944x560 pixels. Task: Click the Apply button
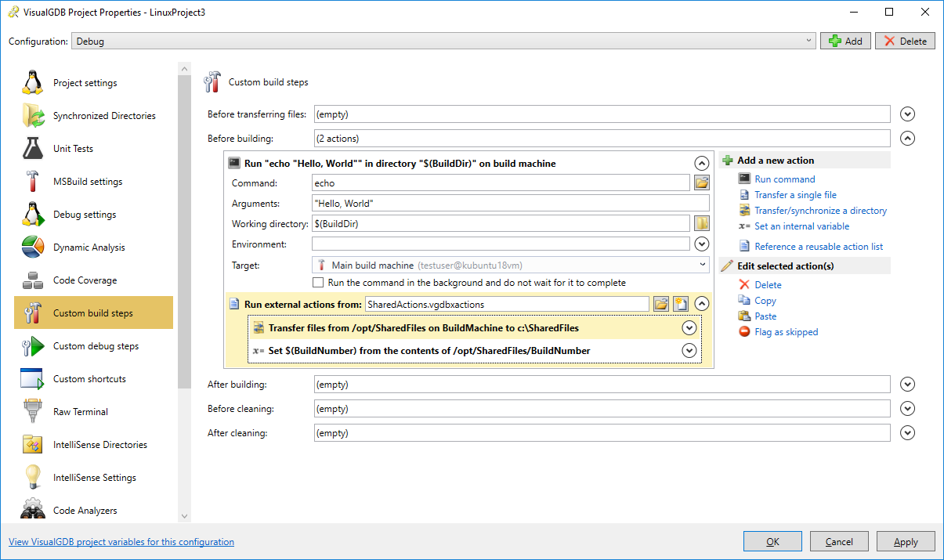[906, 541]
